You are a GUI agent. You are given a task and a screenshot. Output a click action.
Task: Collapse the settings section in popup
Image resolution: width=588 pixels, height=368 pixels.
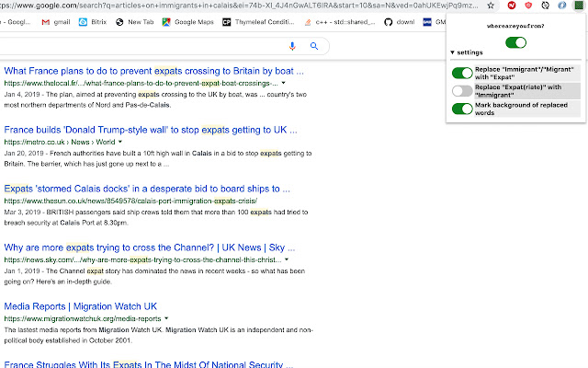[467, 52]
